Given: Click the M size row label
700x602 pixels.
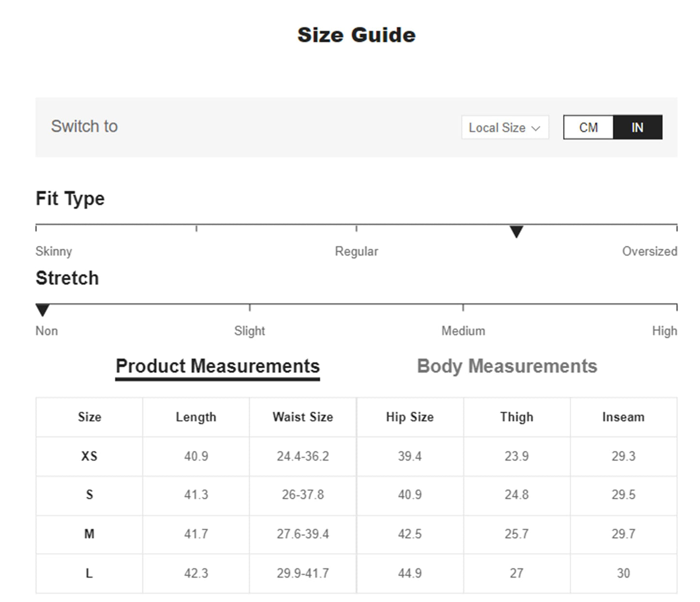Looking at the screenshot, I should coord(89,534).
